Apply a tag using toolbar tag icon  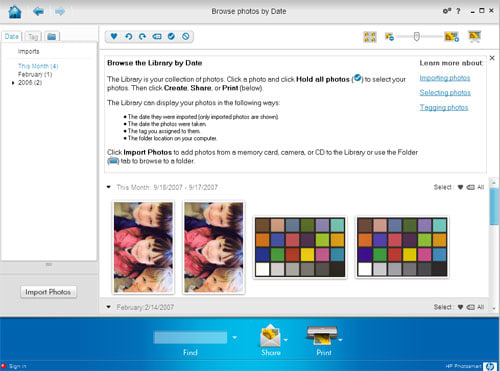[x=157, y=36]
